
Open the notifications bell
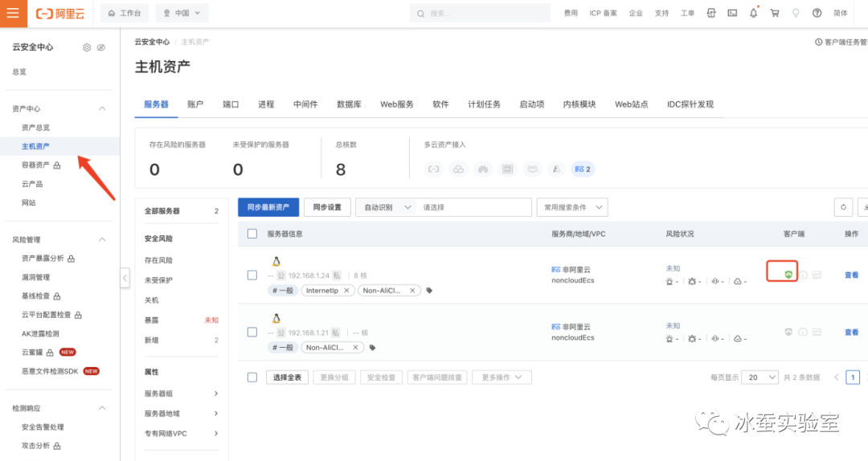pos(753,14)
